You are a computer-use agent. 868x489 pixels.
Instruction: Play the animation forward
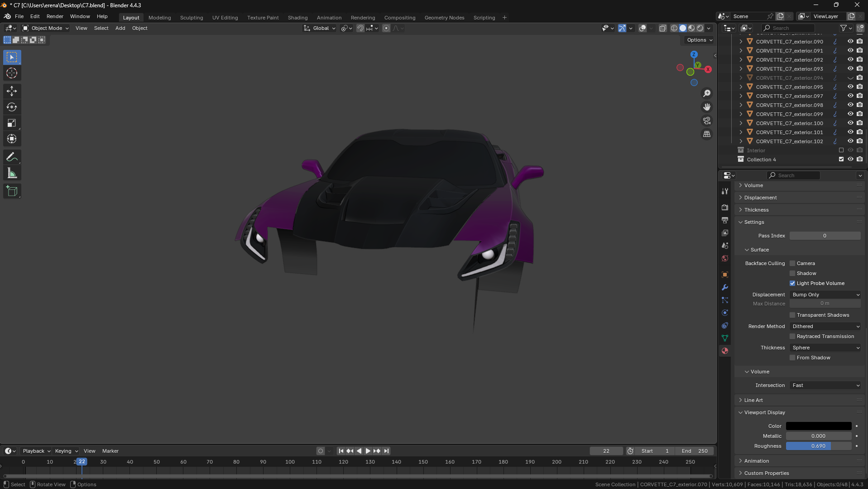[x=368, y=451]
